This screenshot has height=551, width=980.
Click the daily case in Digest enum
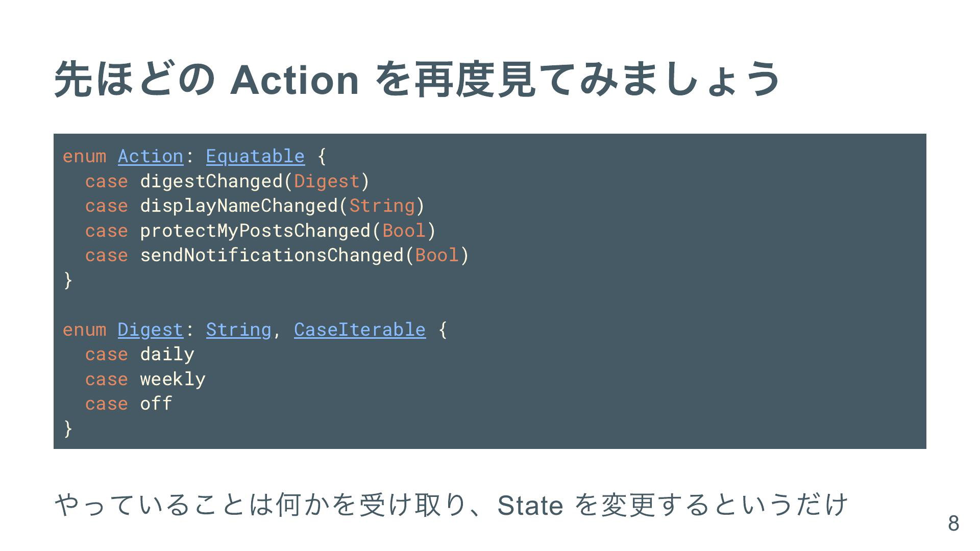click(167, 354)
